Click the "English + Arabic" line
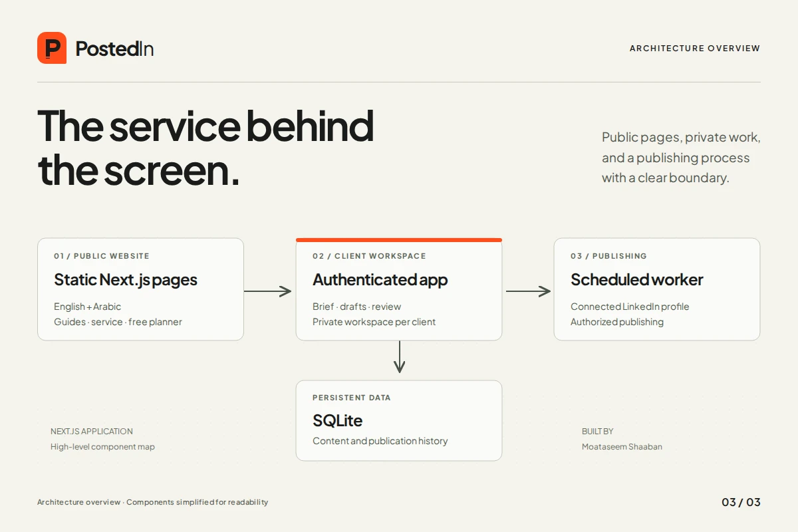The width and height of the screenshot is (798, 532). point(88,307)
